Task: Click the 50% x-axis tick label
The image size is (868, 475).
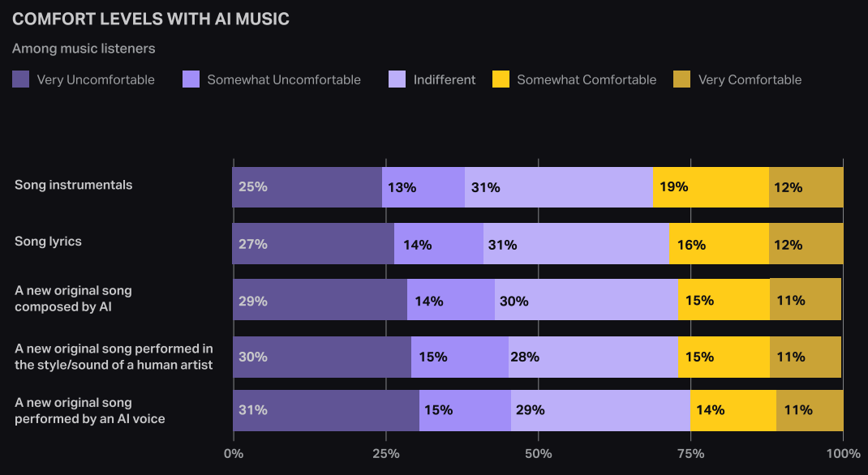Action: (539, 453)
